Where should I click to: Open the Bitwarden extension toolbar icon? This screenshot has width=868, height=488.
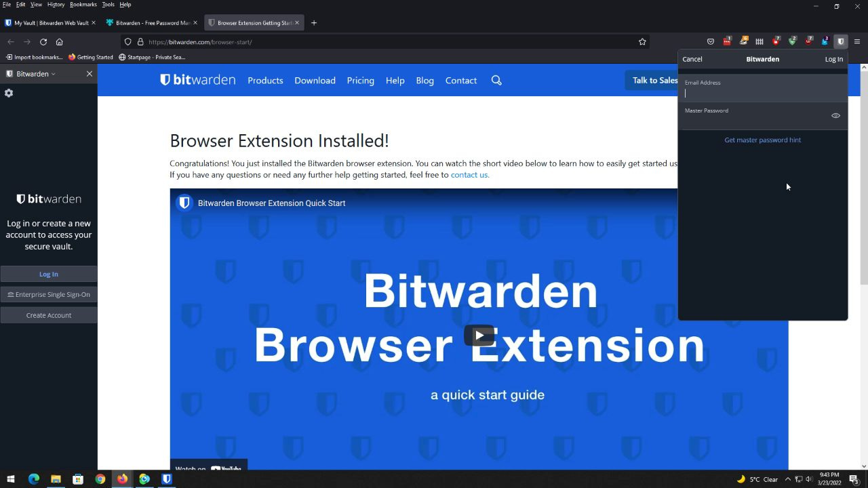tap(841, 41)
